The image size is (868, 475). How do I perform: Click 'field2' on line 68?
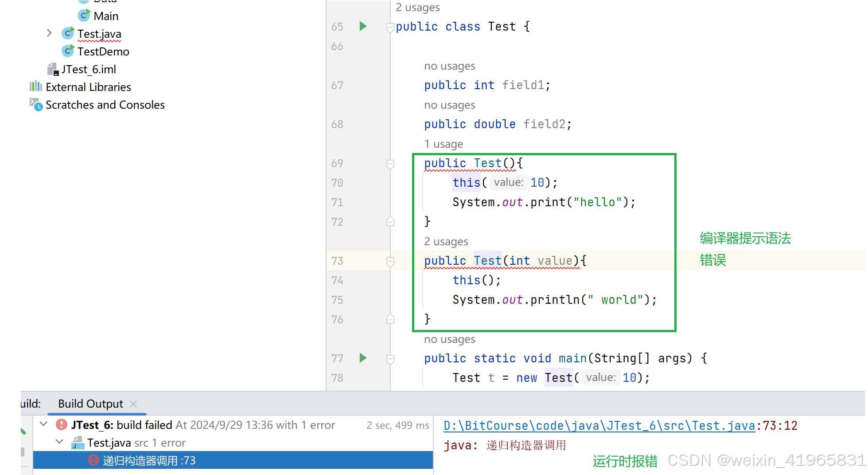click(x=544, y=124)
